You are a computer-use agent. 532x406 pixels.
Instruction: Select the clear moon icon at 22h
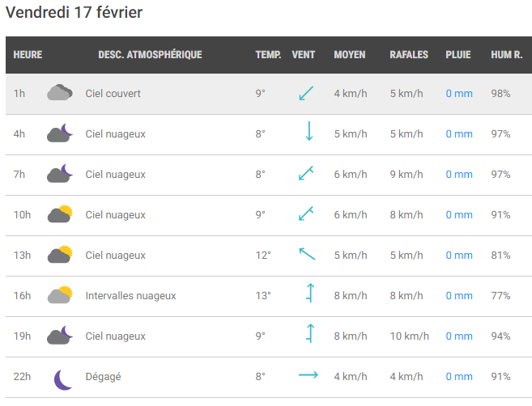coord(63,380)
